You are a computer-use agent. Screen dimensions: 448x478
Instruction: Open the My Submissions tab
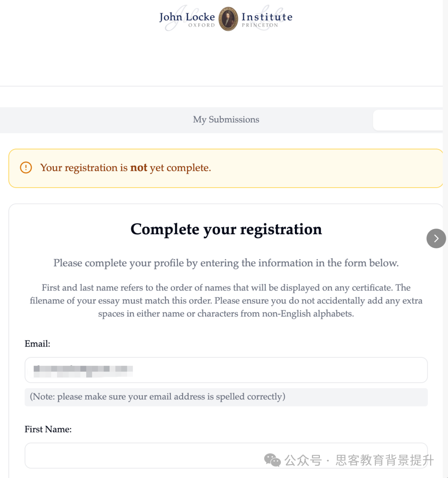click(226, 120)
